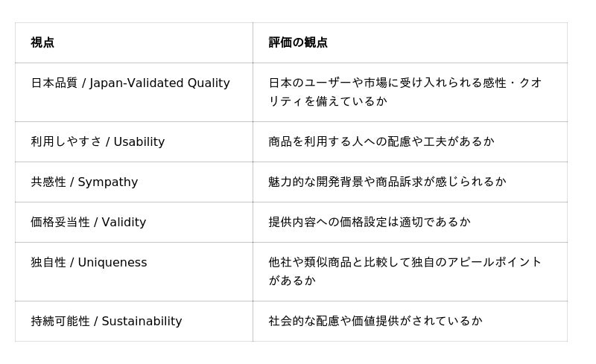Click the text 社会的な配慮や価値提供がされているか

click(375, 322)
